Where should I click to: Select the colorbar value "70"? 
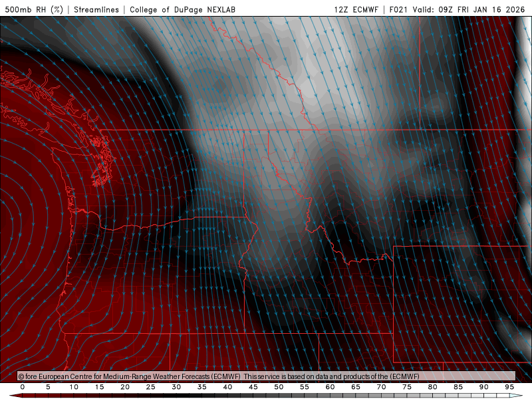[x=381, y=387]
